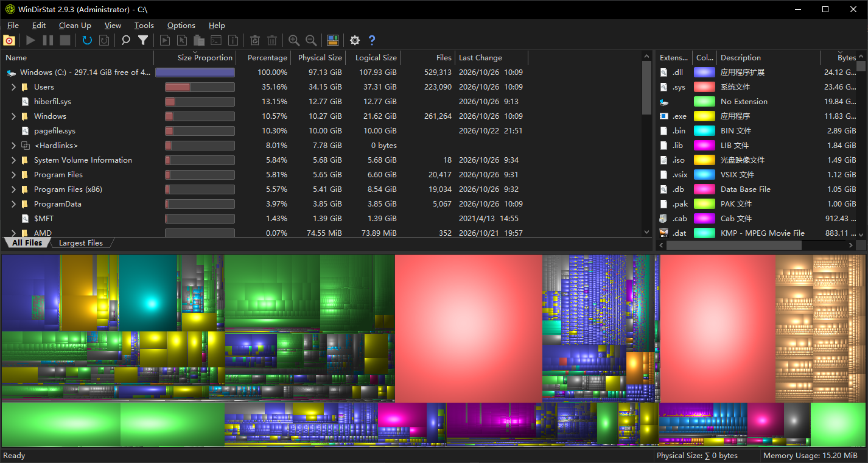Image resolution: width=868 pixels, height=463 pixels.
Task: Expand the Windows folder row
Action: pos(13,116)
